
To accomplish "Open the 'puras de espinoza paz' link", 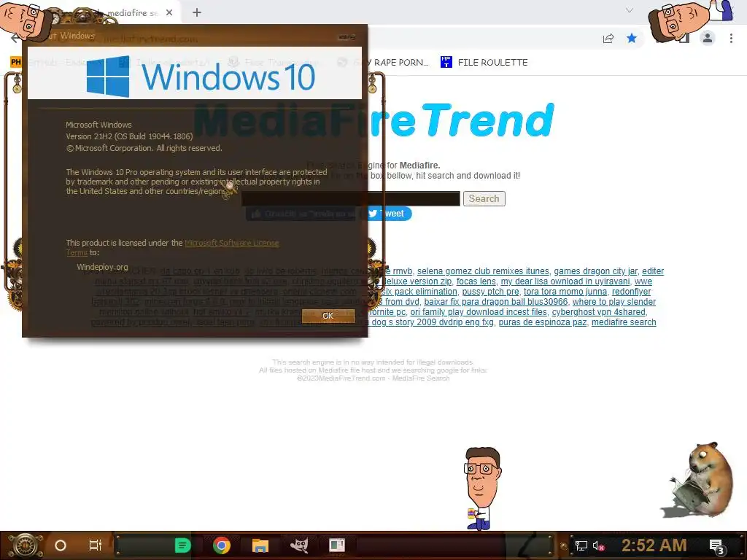I will [543, 322].
